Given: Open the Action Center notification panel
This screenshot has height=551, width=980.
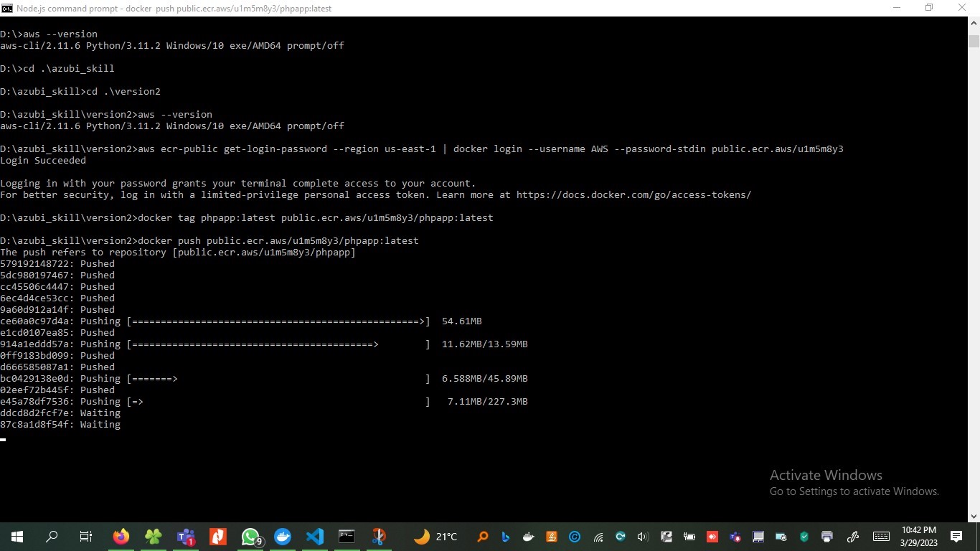Looking at the screenshot, I should [956, 536].
